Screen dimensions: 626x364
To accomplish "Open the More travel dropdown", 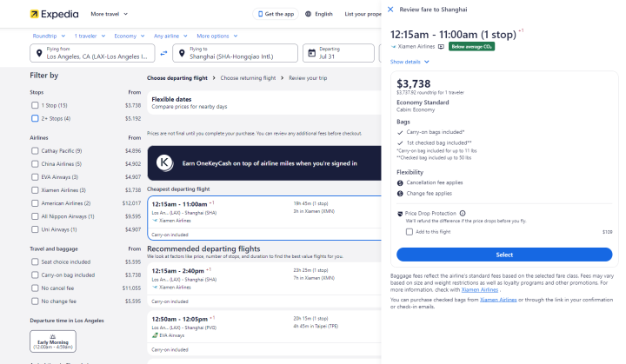I will point(109,14).
